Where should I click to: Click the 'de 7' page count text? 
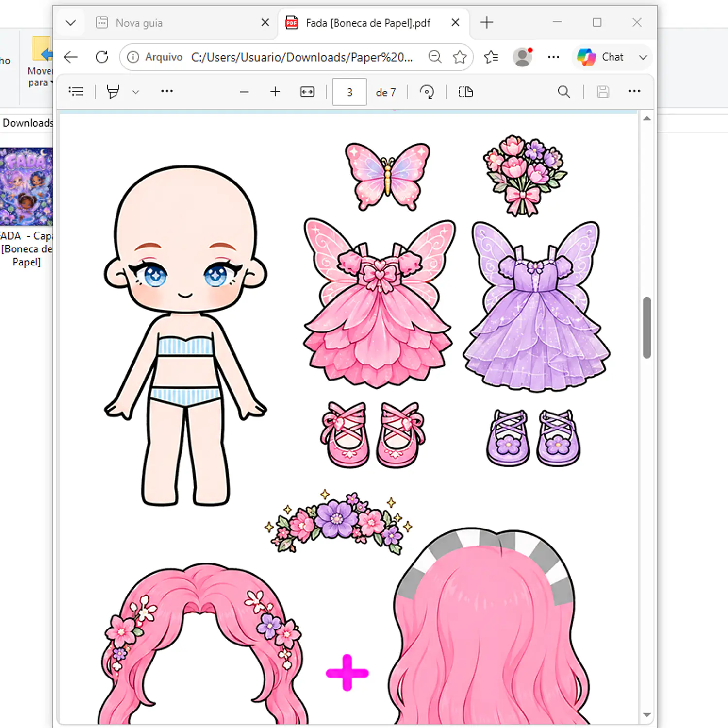click(386, 92)
